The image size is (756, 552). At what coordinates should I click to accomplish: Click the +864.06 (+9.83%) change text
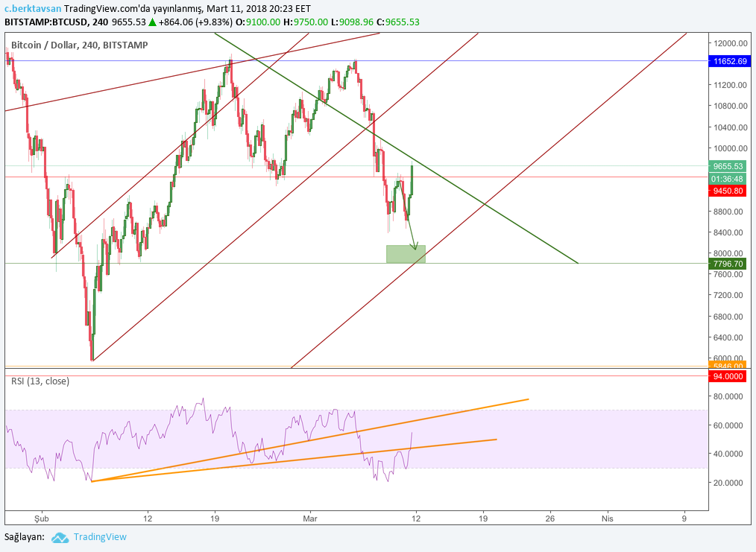click(x=196, y=22)
